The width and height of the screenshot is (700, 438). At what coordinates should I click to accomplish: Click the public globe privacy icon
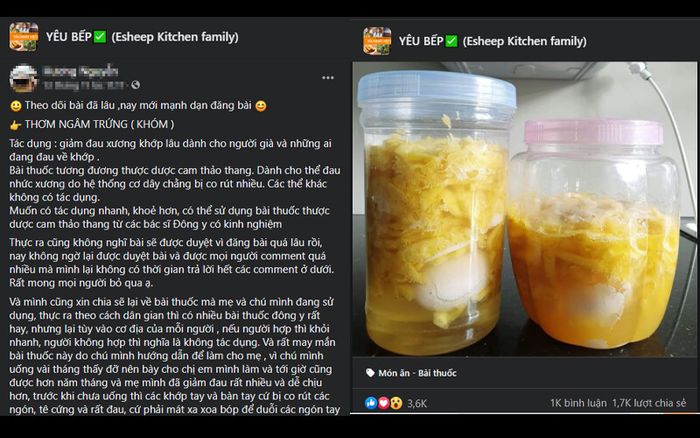[136, 85]
